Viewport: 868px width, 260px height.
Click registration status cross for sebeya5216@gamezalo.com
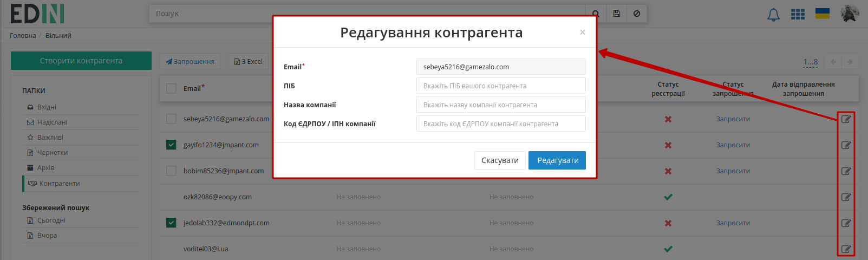click(x=668, y=119)
